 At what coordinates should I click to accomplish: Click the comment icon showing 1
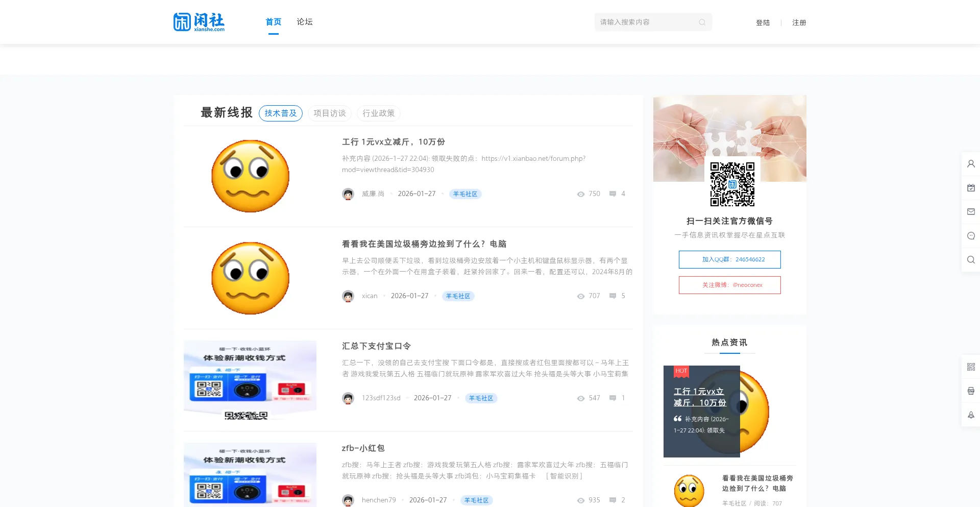point(612,398)
